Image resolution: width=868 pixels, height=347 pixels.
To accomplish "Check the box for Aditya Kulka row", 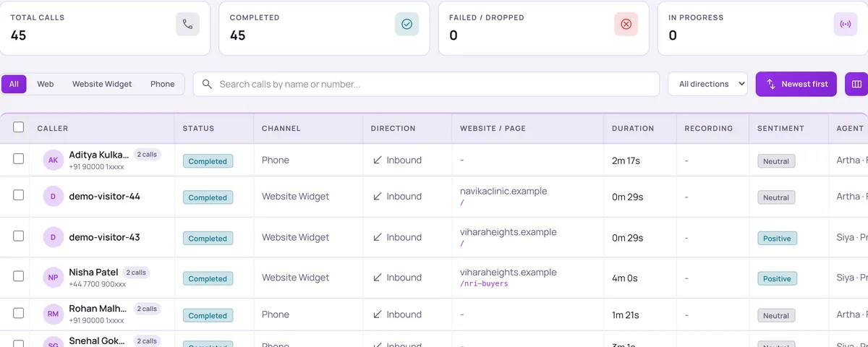I will coord(19,159).
